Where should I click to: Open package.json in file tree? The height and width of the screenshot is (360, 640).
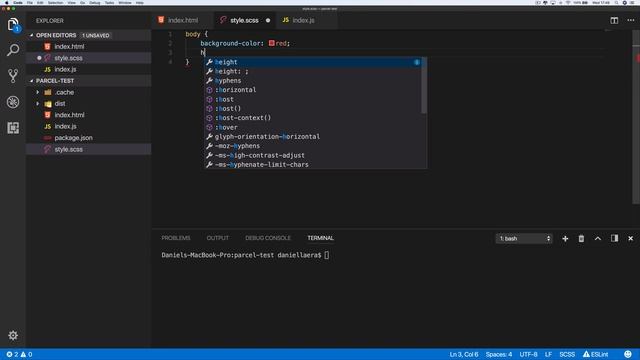pyautogui.click(x=89, y=138)
